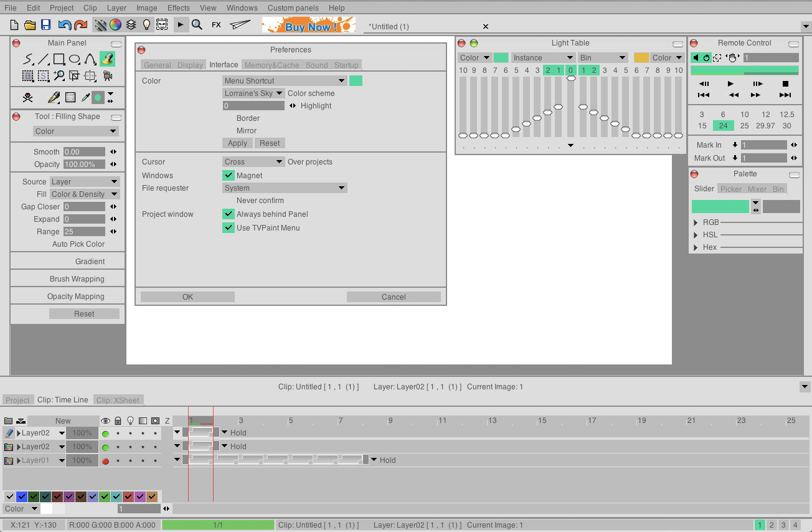The width and height of the screenshot is (812, 532).
Task: Choose the S select tool
Action: (44, 76)
